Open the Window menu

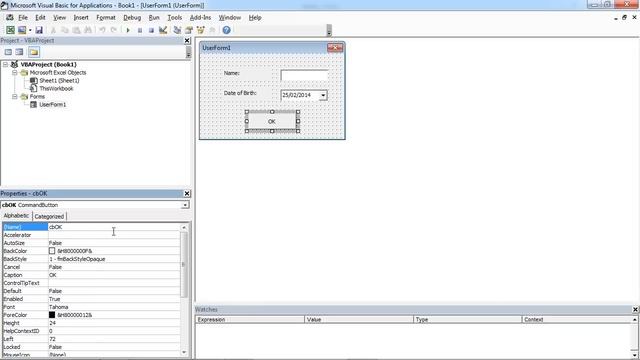point(230,18)
